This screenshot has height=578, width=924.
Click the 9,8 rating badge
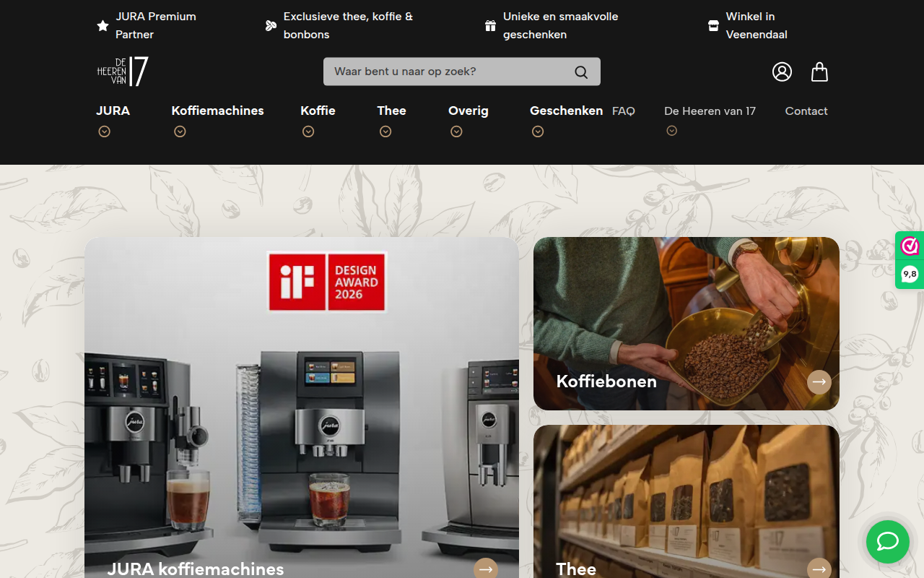click(x=910, y=275)
